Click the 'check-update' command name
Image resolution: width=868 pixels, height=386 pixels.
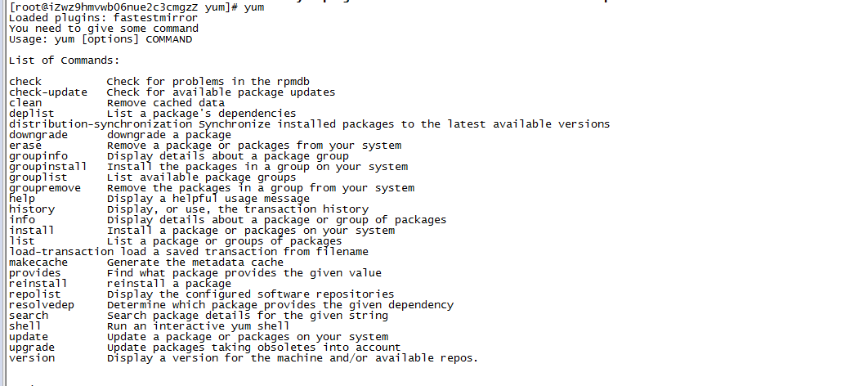tap(48, 92)
